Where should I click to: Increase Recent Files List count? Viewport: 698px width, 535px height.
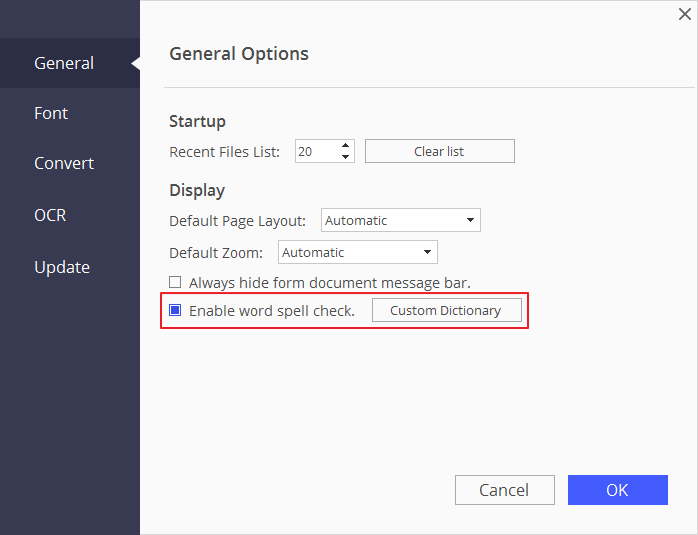tap(346, 146)
